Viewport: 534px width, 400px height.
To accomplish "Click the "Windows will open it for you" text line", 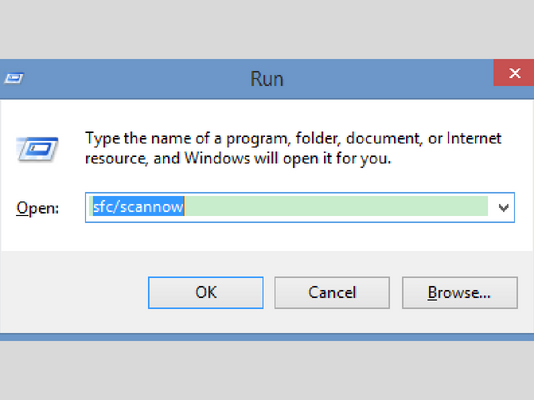I will click(288, 159).
